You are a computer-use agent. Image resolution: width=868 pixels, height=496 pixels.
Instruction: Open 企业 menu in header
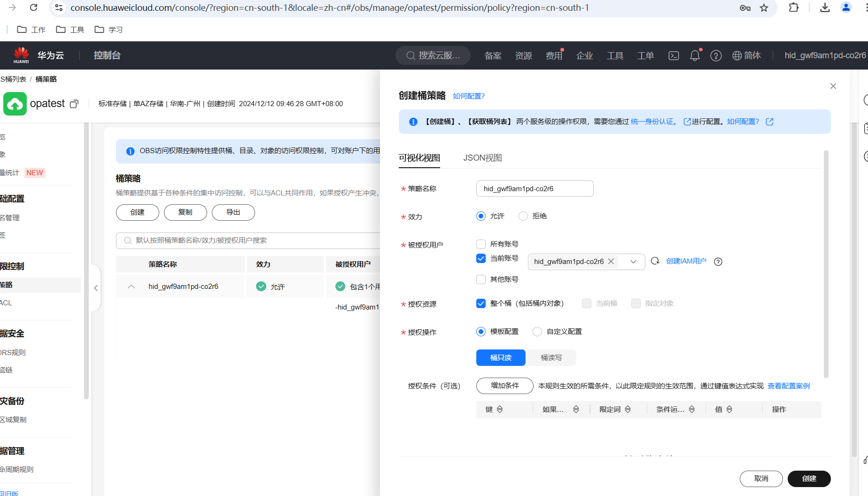point(585,56)
